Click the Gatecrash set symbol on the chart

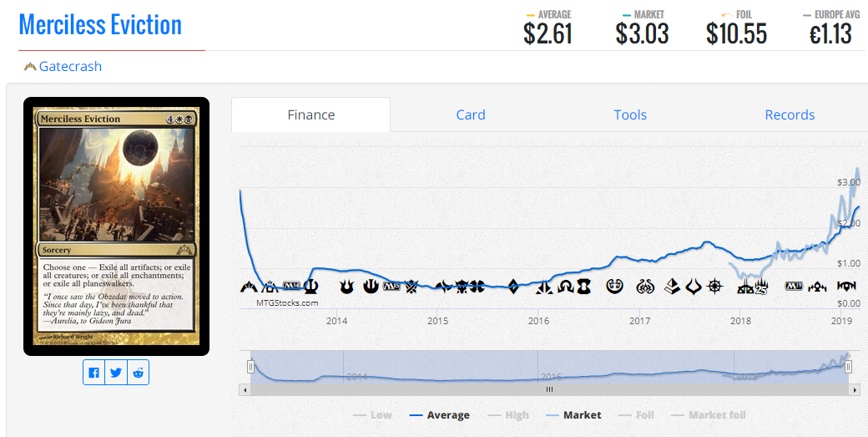coord(249,287)
